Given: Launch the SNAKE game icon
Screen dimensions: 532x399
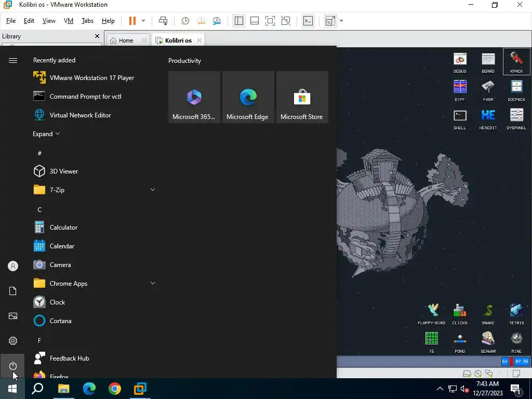Looking at the screenshot, I should (x=488, y=314).
